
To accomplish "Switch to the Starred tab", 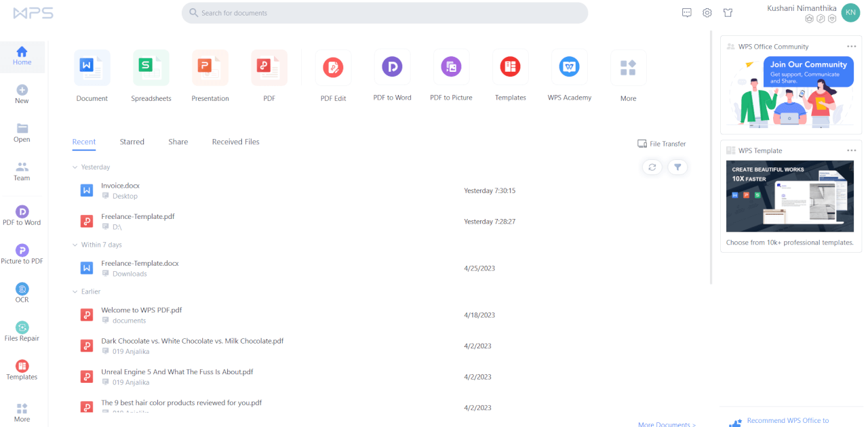I will coord(132,142).
